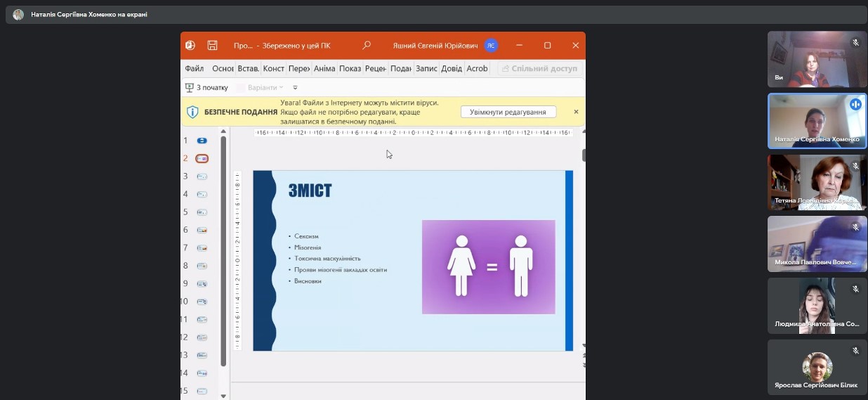
Task: Click the speaking indicator on Наталія Хоменко's tile
Action: point(855,104)
